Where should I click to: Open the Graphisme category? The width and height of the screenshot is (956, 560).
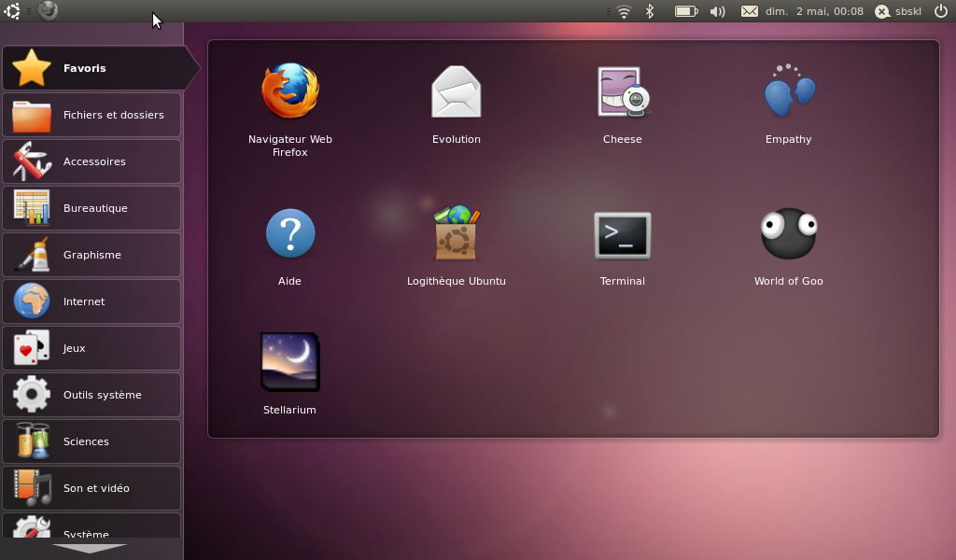tap(91, 255)
